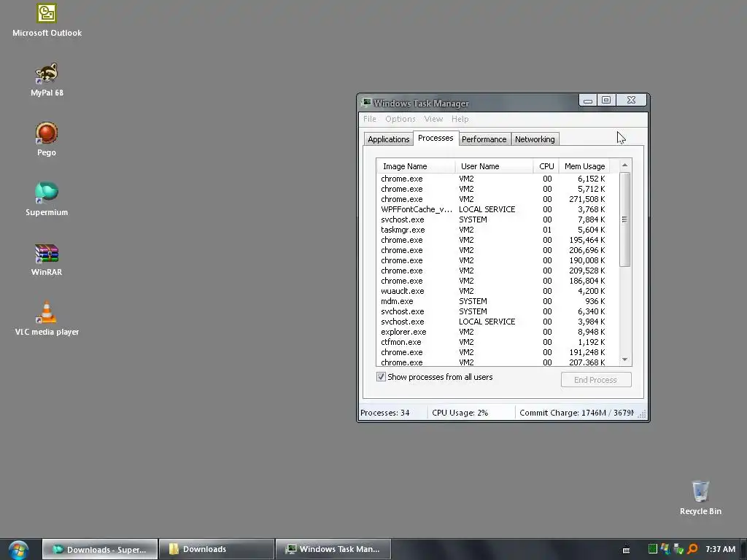747x560 pixels.
Task: Select the ctfmon.exe process row
Action: coord(493,342)
